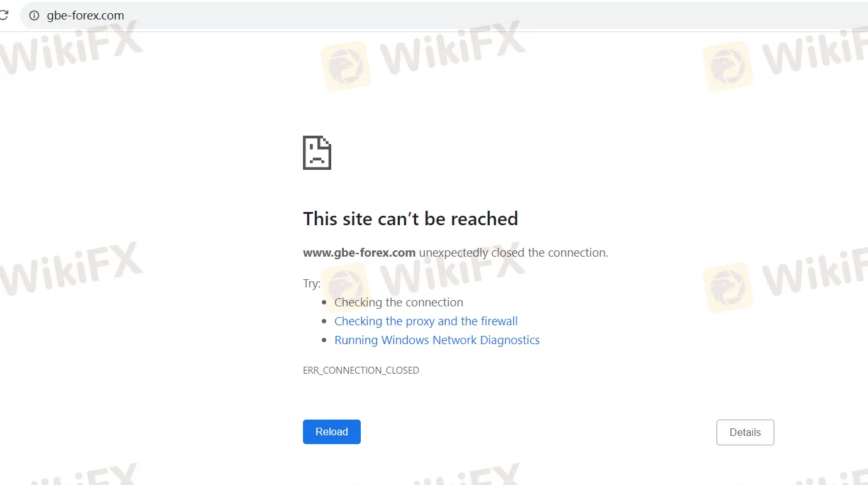Click the bold www.gbe-forex.com hostname text
Image resolution: width=868 pixels, height=485 pixels.
(x=360, y=253)
